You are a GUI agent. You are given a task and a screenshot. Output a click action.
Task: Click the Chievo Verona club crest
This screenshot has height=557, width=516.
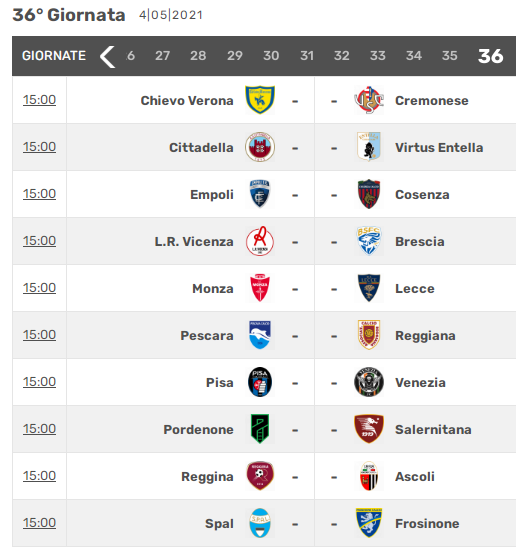[260, 100]
